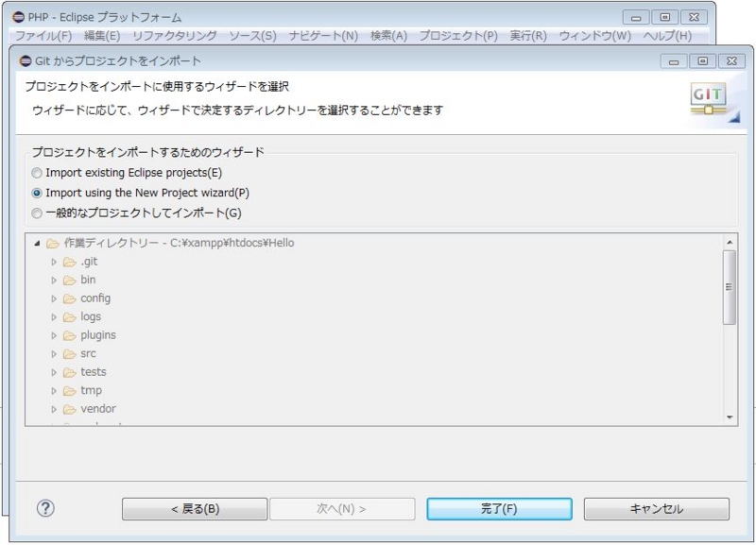Screen dimensions: 756x545
Task: Select the .git tree row label
Action: click(89, 262)
